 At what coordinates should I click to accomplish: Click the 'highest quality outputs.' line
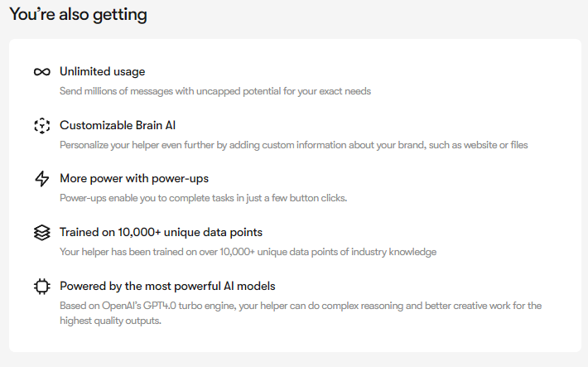(110, 321)
